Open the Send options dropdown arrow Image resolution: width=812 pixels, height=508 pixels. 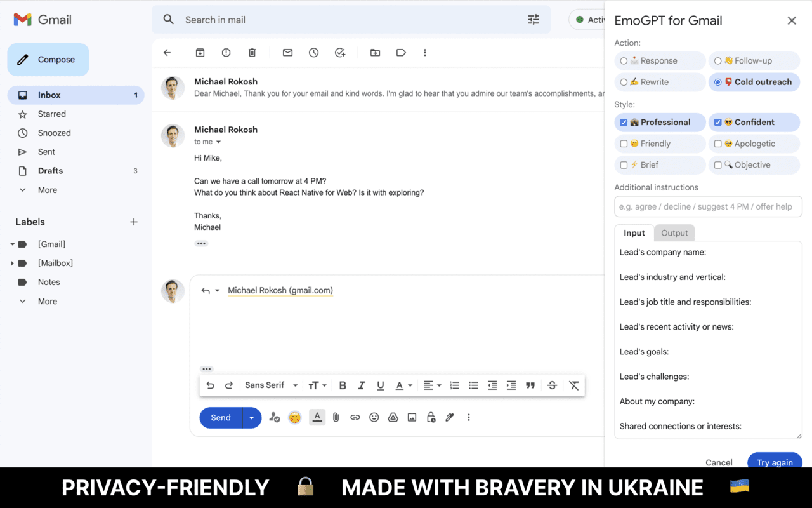(252, 418)
